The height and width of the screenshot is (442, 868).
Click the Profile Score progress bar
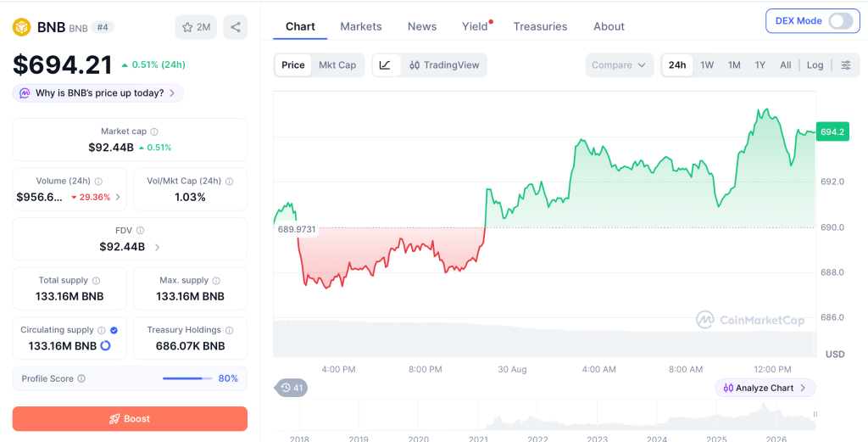coord(187,379)
